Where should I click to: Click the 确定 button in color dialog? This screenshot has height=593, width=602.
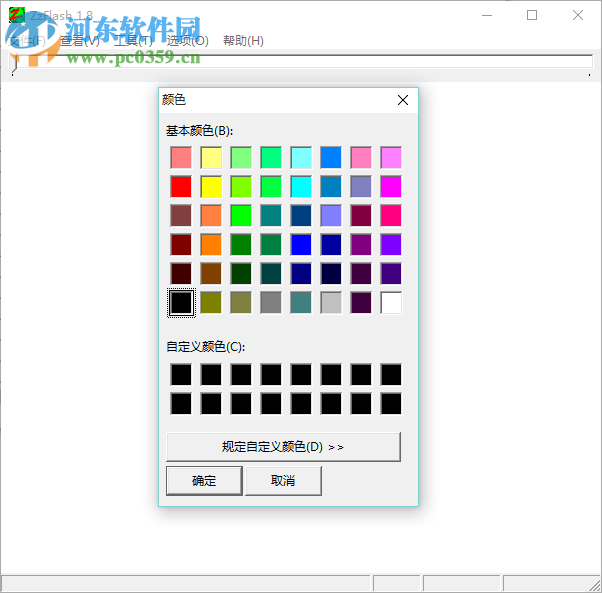point(204,481)
